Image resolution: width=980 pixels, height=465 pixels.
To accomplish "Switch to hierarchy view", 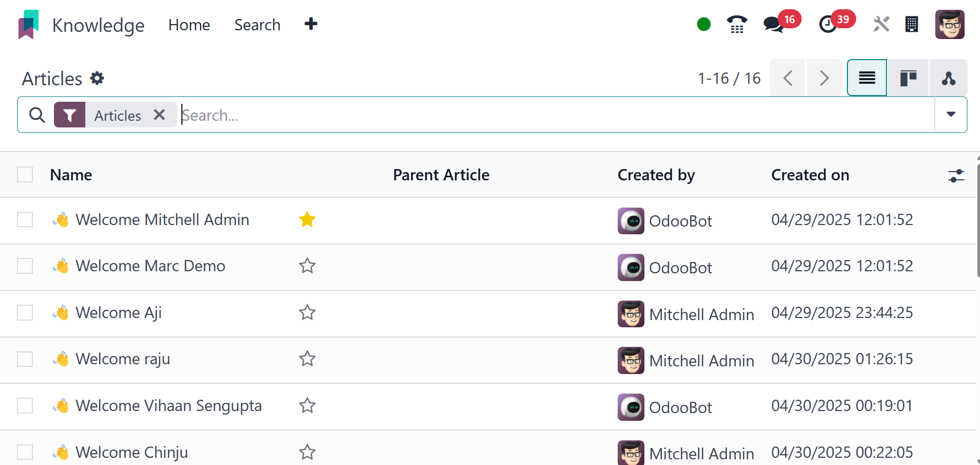I will coord(948,78).
